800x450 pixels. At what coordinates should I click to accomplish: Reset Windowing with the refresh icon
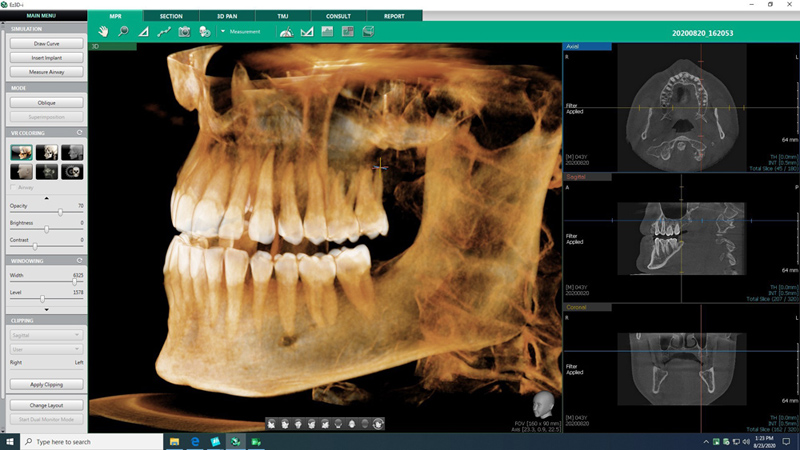click(x=79, y=261)
